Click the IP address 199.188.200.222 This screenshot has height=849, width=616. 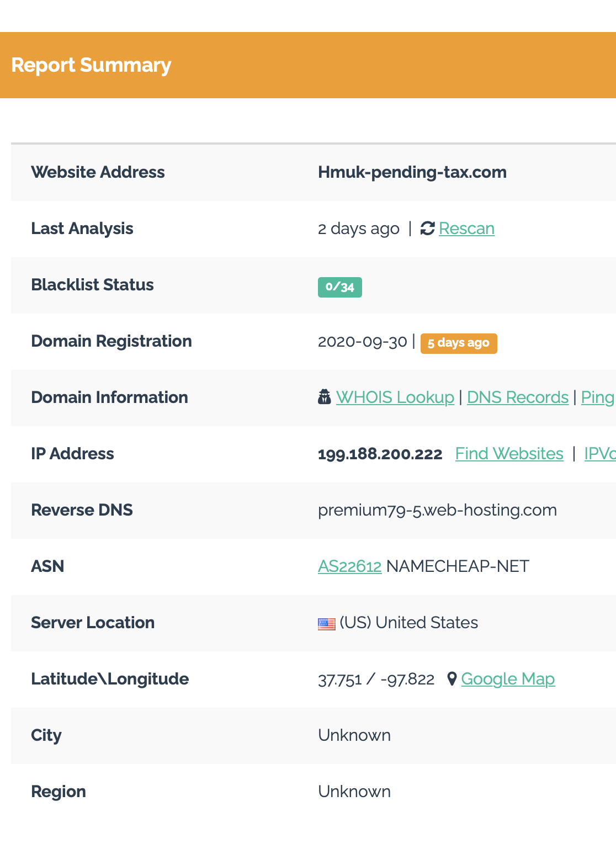coord(380,454)
